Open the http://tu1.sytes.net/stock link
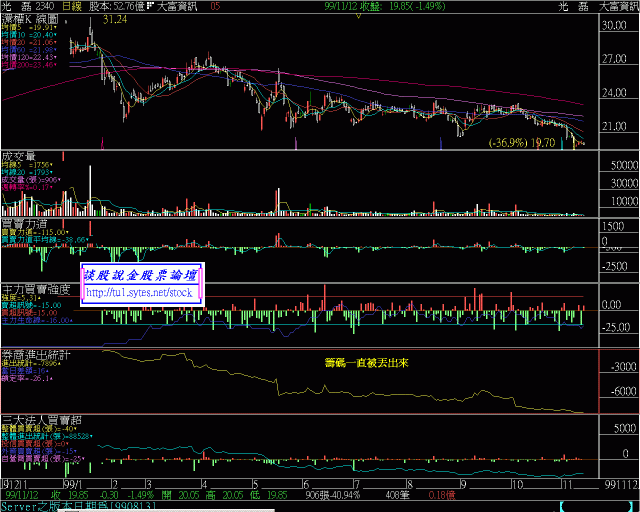 139,293
